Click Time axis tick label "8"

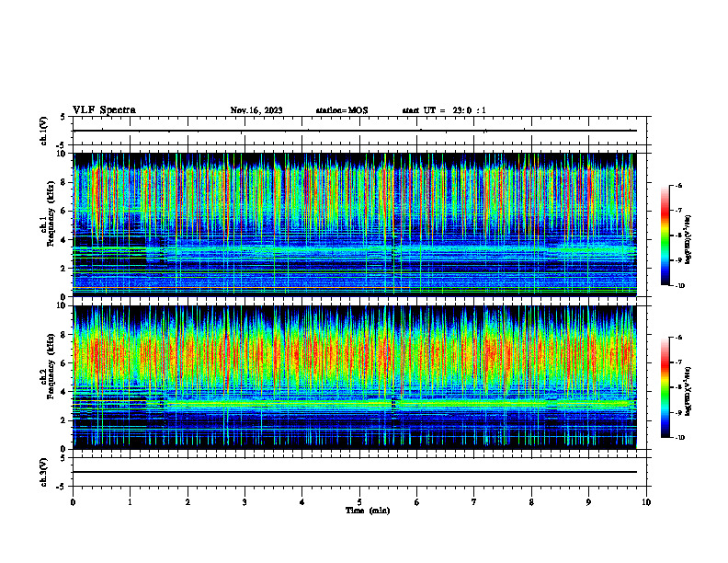531,502
